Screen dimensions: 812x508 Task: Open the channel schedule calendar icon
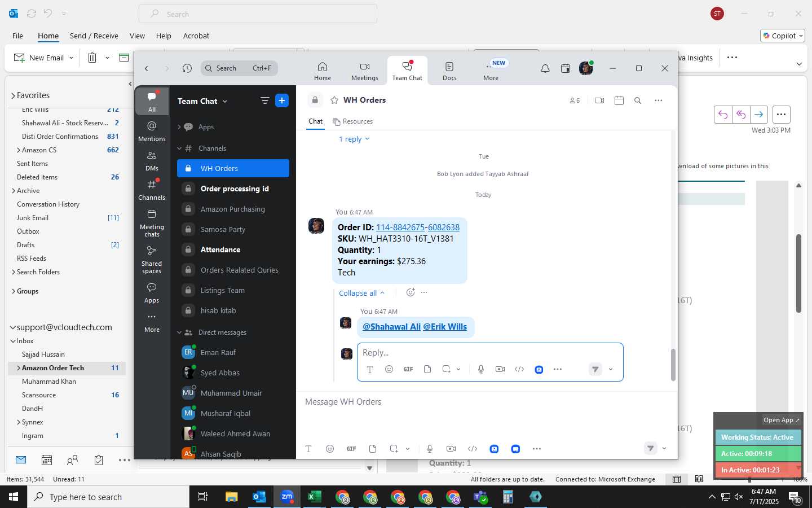click(x=619, y=100)
